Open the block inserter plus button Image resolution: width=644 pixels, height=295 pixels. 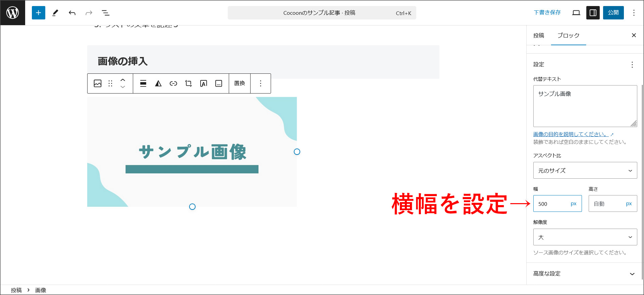click(39, 13)
